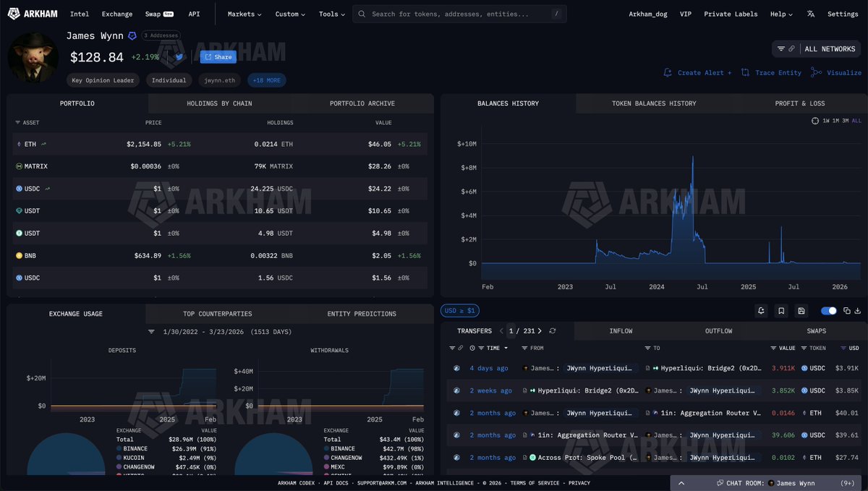Click the BNB token icon in portfolio
Image resolution: width=868 pixels, height=491 pixels.
click(x=19, y=256)
